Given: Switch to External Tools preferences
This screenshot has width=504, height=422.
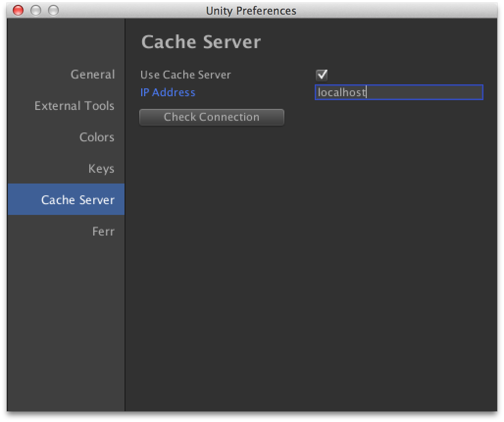Looking at the screenshot, I should [74, 106].
